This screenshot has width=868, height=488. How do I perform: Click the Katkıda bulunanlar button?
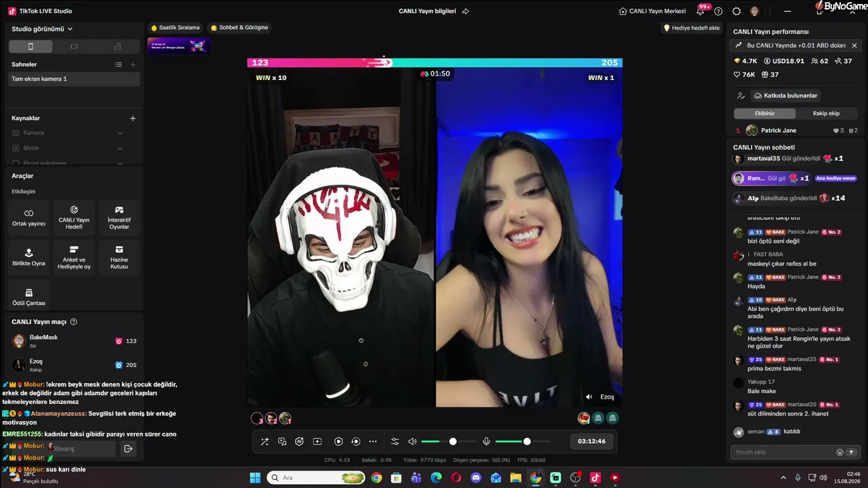[x=785, y=96]
